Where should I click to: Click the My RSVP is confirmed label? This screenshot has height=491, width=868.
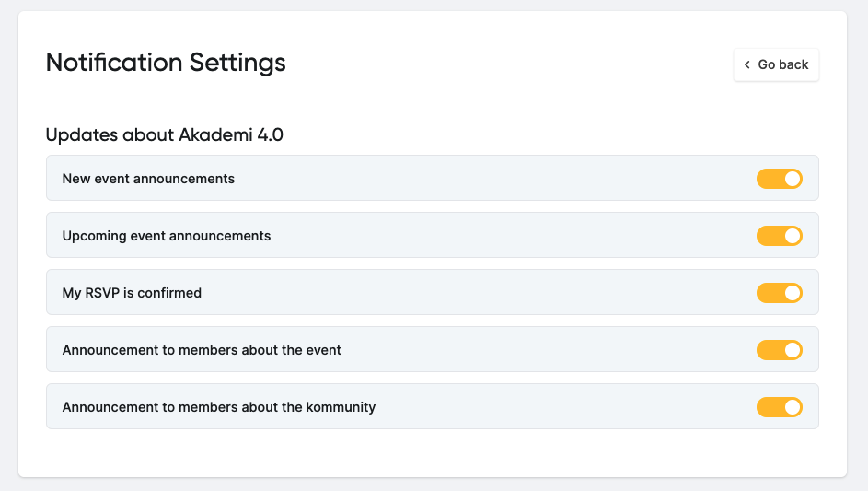[132, 293]
